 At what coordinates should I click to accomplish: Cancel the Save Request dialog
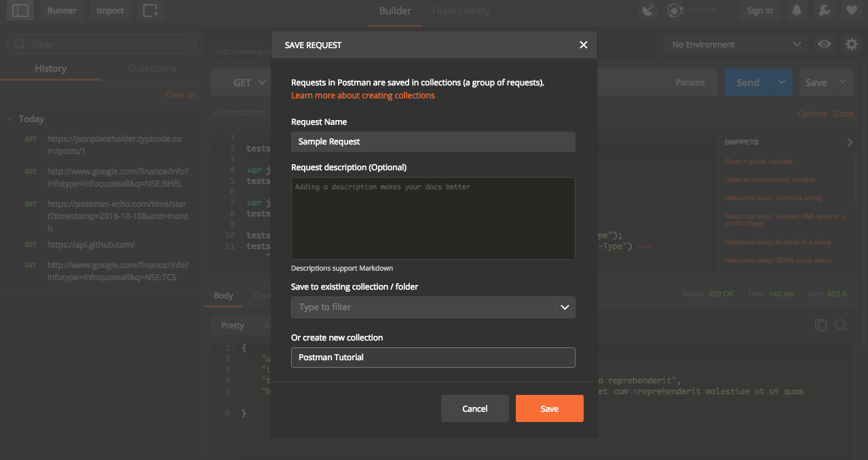475,408
